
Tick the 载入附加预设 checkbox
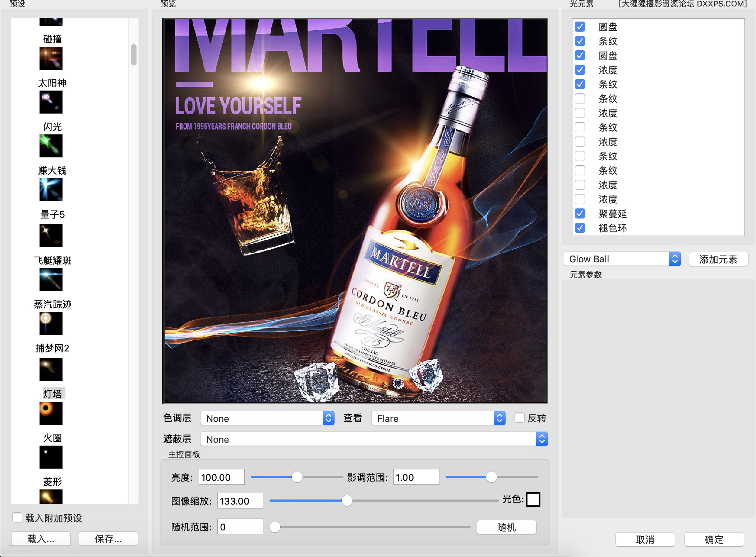coord(17,517)
